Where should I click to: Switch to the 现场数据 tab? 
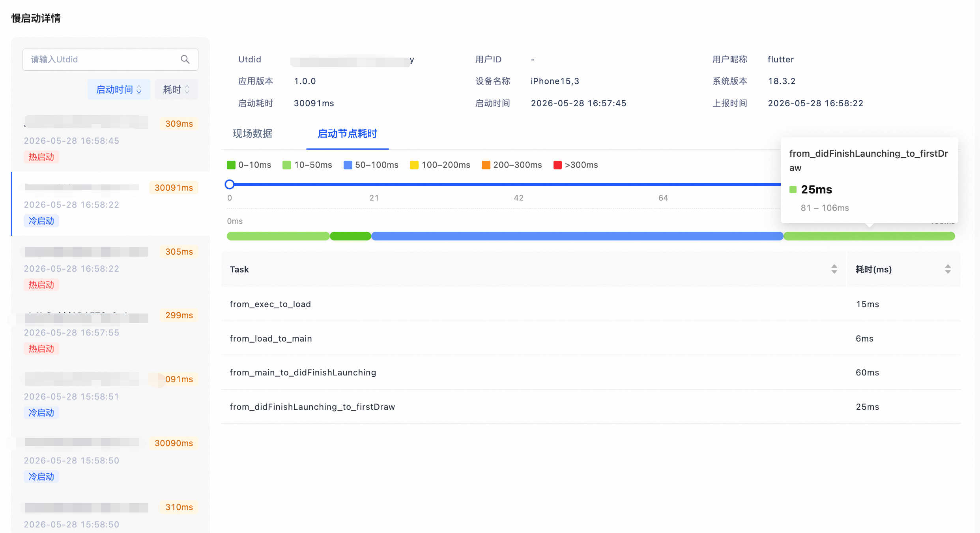pyautogui.click(x=252, y=134)
